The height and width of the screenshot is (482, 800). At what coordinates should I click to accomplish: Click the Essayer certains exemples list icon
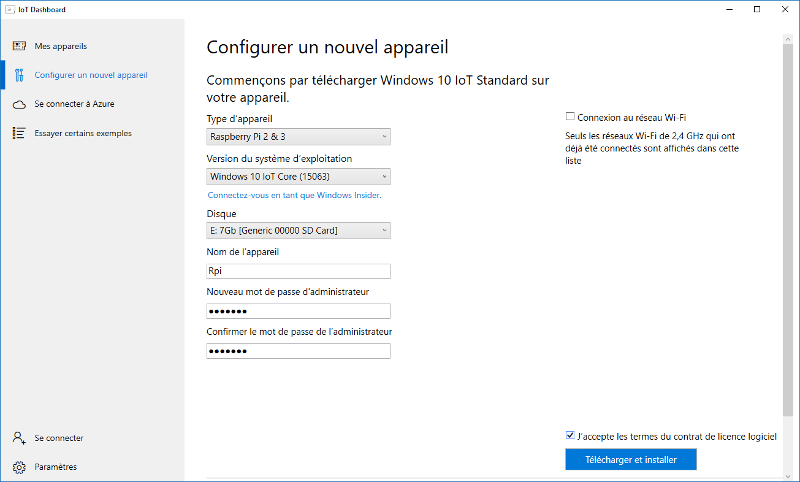(19, 133)
